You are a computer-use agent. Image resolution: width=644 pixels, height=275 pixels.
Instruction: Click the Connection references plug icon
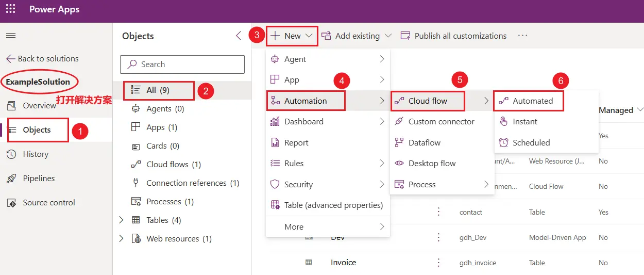[136, 183]
